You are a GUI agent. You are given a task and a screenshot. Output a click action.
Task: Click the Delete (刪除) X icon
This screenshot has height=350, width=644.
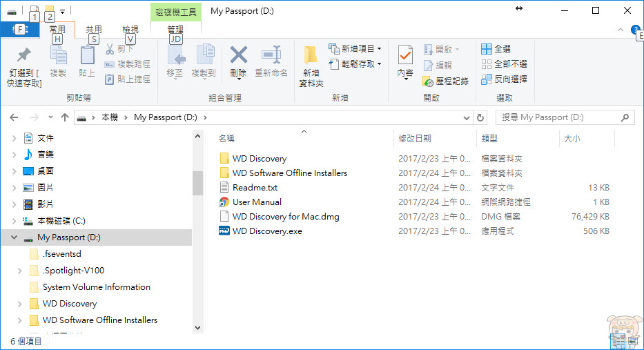click(238, 55)
